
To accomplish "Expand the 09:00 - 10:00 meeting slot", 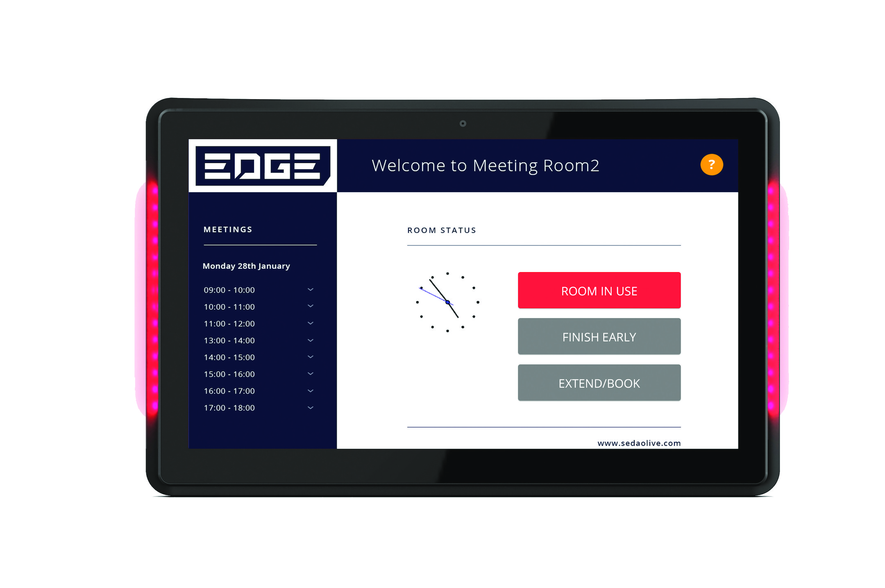I will [x=310, y=289].
